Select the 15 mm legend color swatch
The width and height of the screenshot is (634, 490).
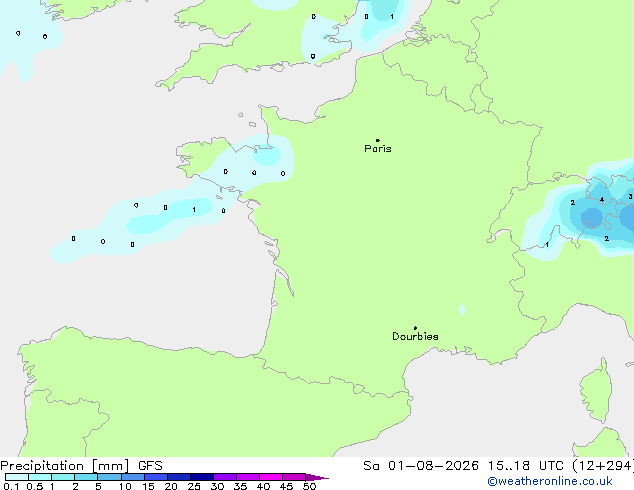(x=156, y=477)
